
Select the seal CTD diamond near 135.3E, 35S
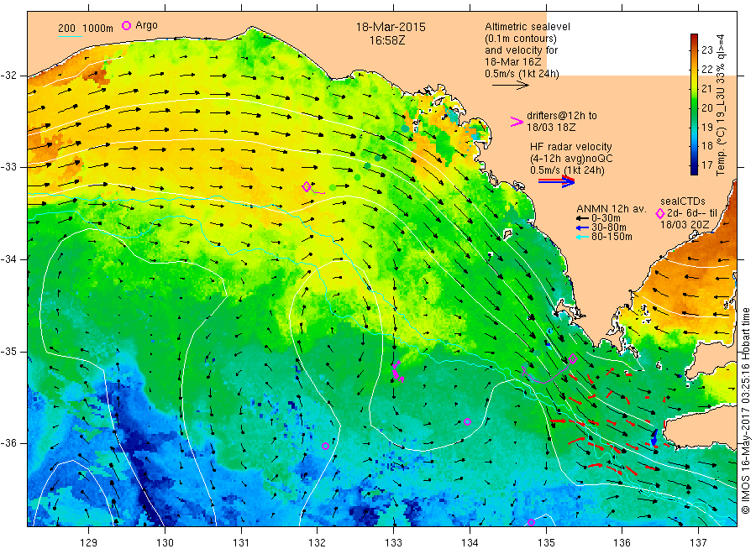click(573, 358)
